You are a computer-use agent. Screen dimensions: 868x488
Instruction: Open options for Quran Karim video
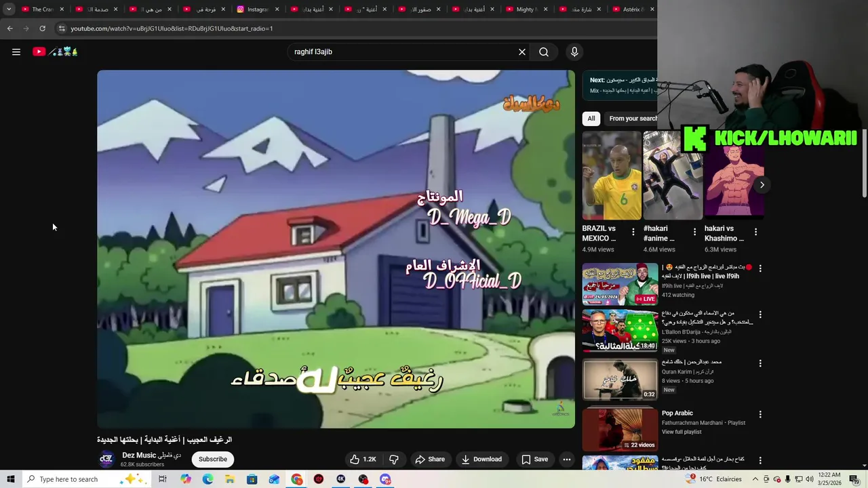pos(760,363)
